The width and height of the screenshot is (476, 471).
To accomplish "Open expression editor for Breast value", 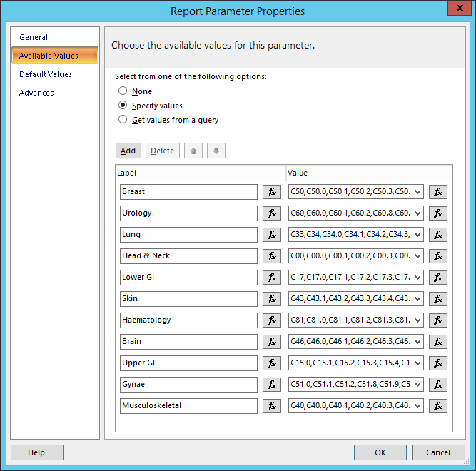I will (437, 192).
